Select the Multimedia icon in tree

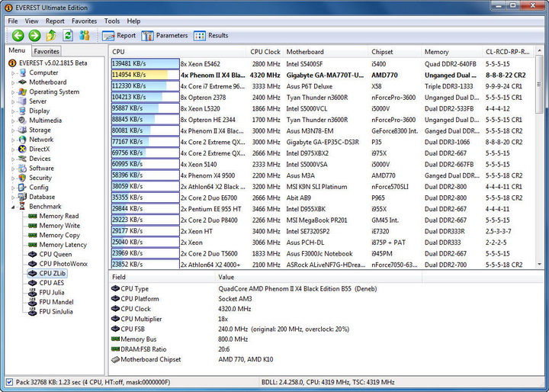pos(23,120)
